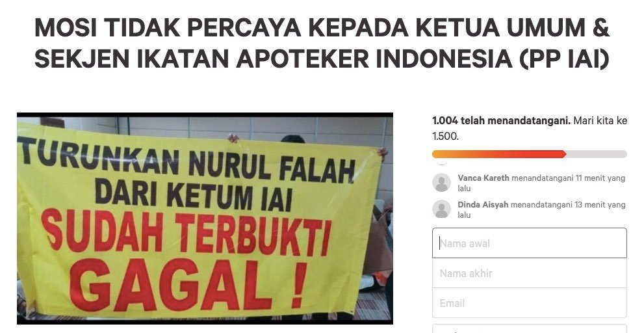Focus the Nama awal field
The height and width of the screenshot is (333, 644).
click(530, 243)
